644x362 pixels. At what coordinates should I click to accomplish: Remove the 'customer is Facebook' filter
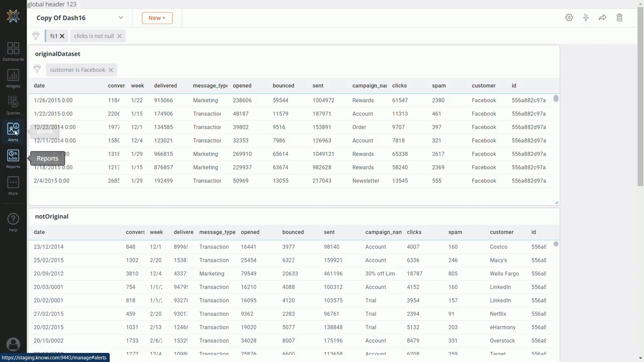[111, 70]
